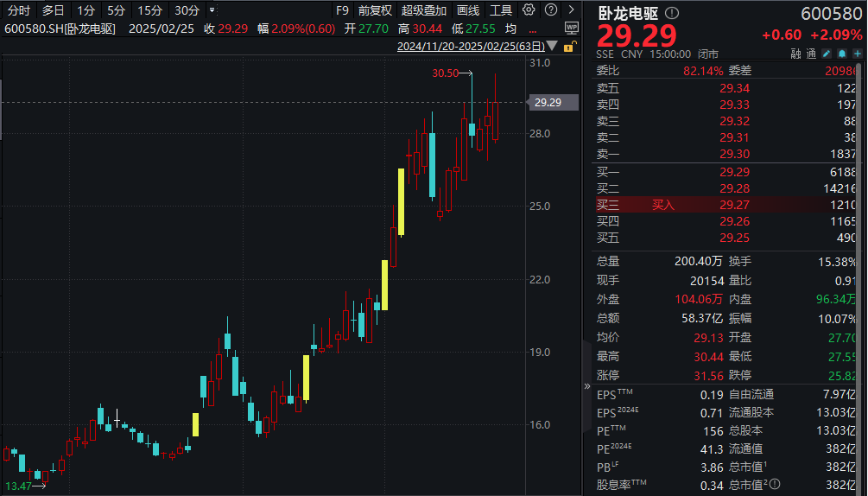Click the stock info icon beside 卧龙电驱
The image size is (868, 496).
coord(673,14)
